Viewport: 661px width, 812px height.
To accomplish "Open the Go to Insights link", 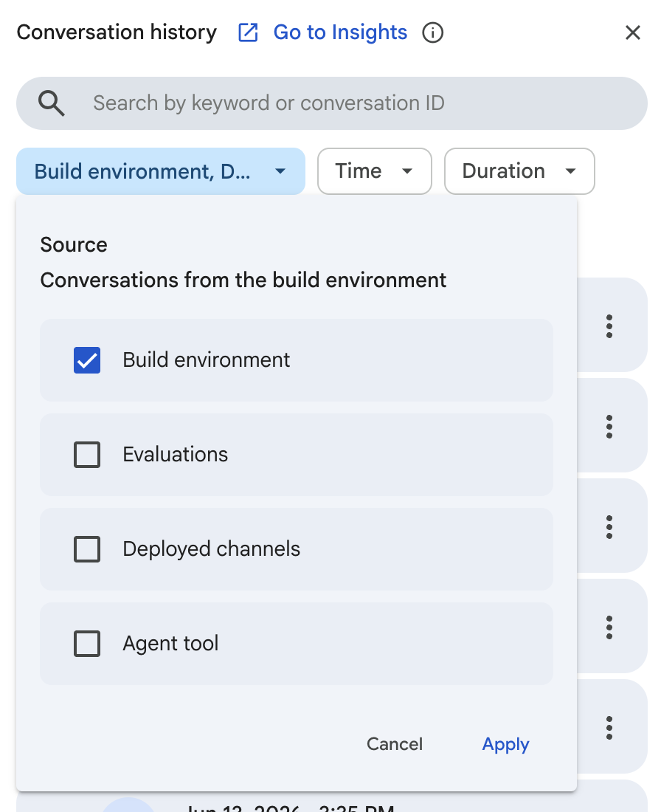I will [340, 32].
